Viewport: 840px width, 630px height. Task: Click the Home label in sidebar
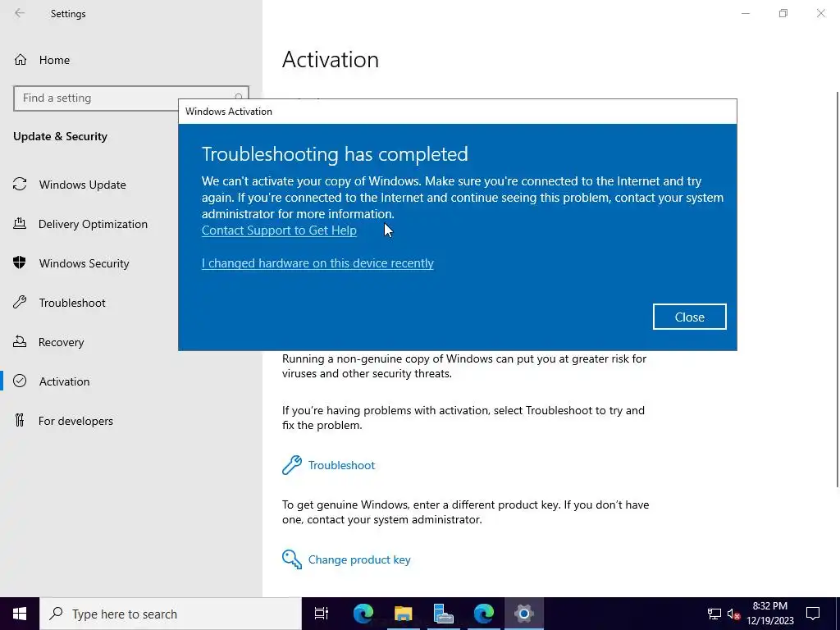click(x=54, y=60)
